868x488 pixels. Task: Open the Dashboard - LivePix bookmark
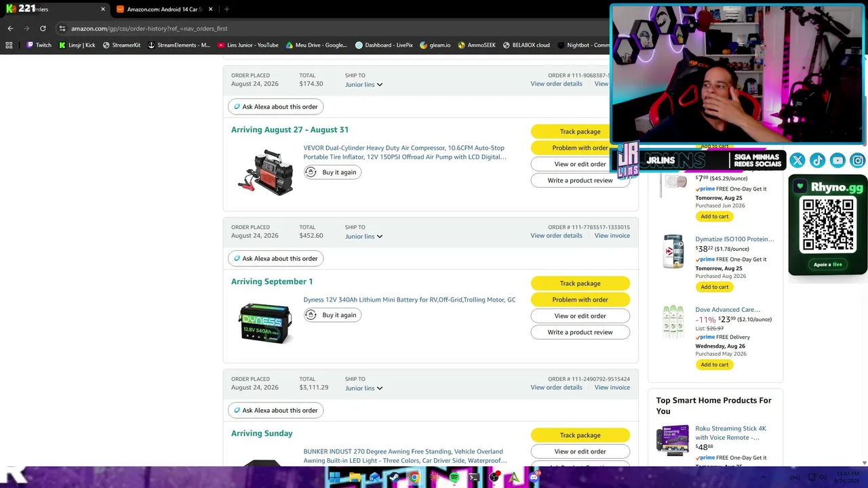point(384,45)
